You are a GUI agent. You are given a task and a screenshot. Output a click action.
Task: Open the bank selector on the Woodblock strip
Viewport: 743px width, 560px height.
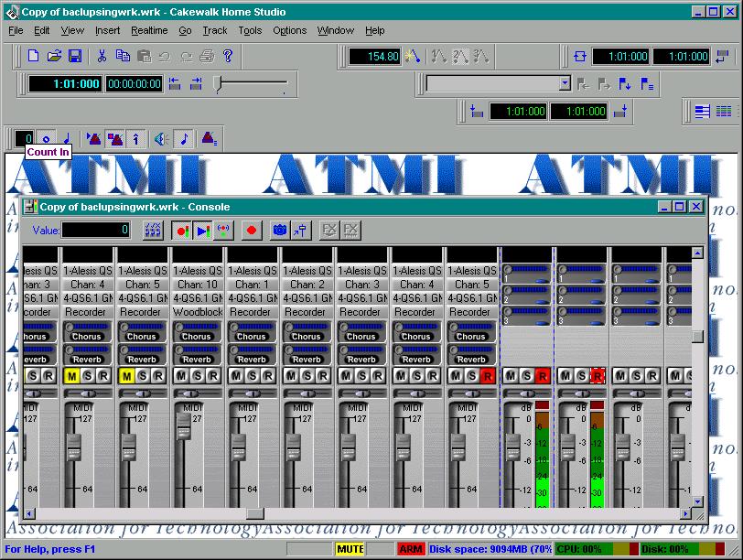(x=198, y=298)
